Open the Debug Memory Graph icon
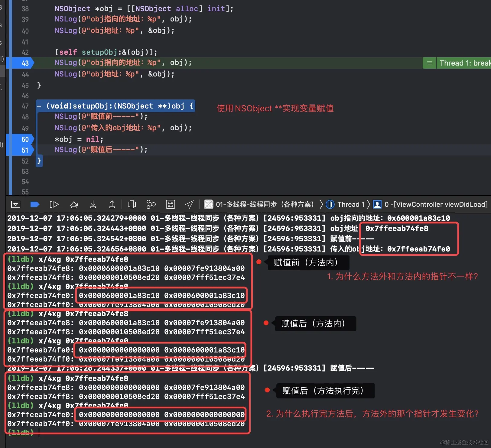491x448 pixels. click(x=151, y=205)
